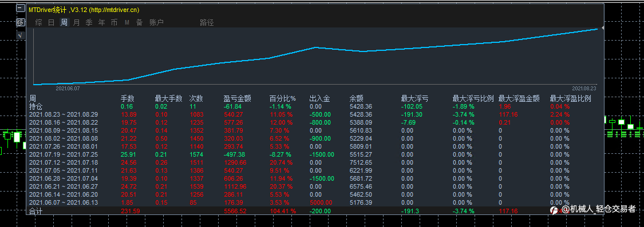Screen dimensions: 644x227
Task: Toggle the √ checkmark button
Action: point(21,35)
